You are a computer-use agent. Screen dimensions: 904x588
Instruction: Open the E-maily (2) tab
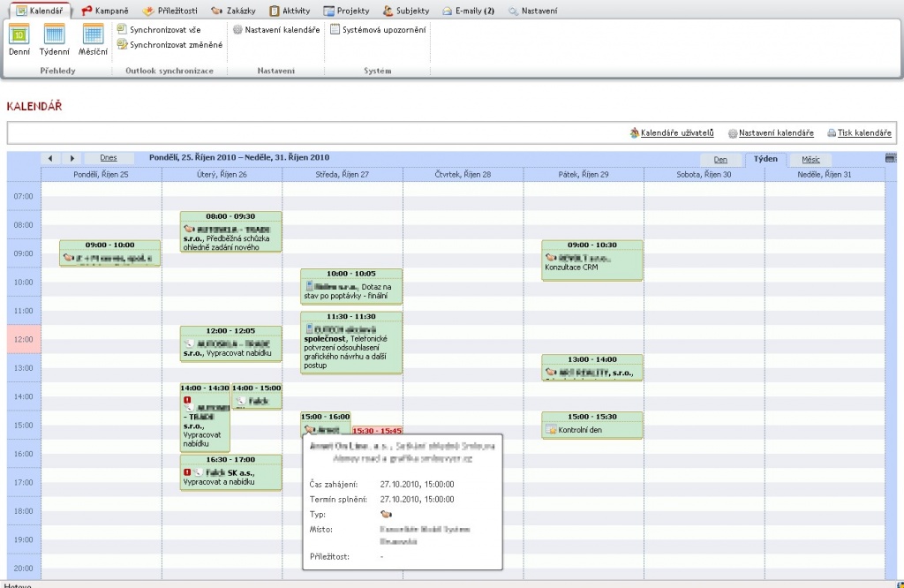tap(468, 11)
